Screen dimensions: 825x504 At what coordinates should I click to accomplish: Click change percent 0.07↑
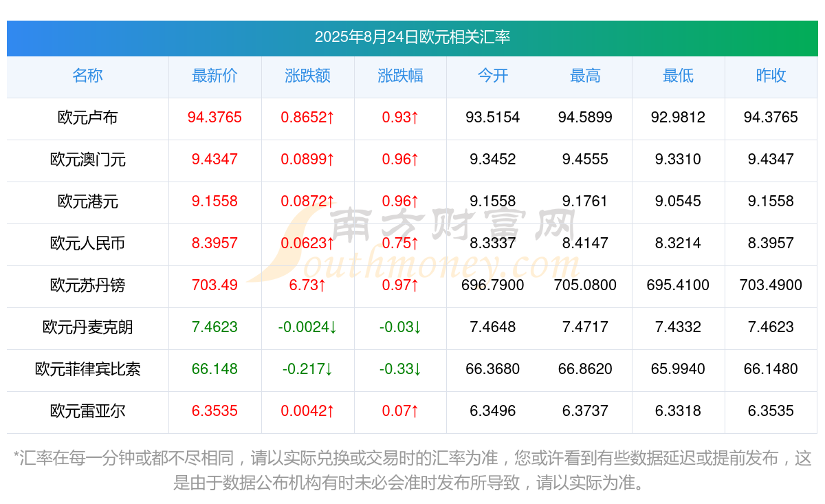[x=400, y=411]
